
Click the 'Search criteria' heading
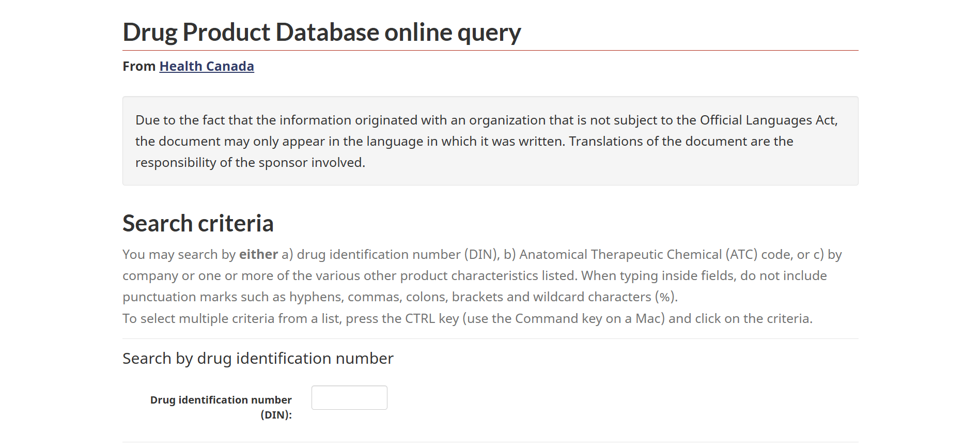(198, 223)
